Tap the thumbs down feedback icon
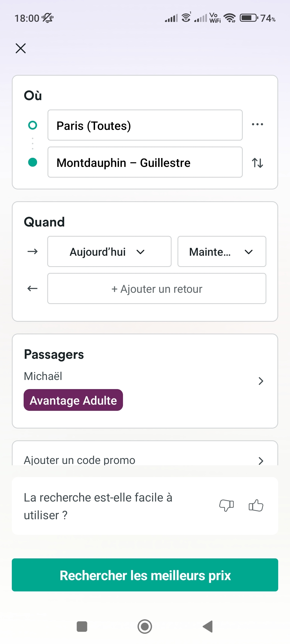The width and height of the screenshot is (290, 644). [226, 506]
